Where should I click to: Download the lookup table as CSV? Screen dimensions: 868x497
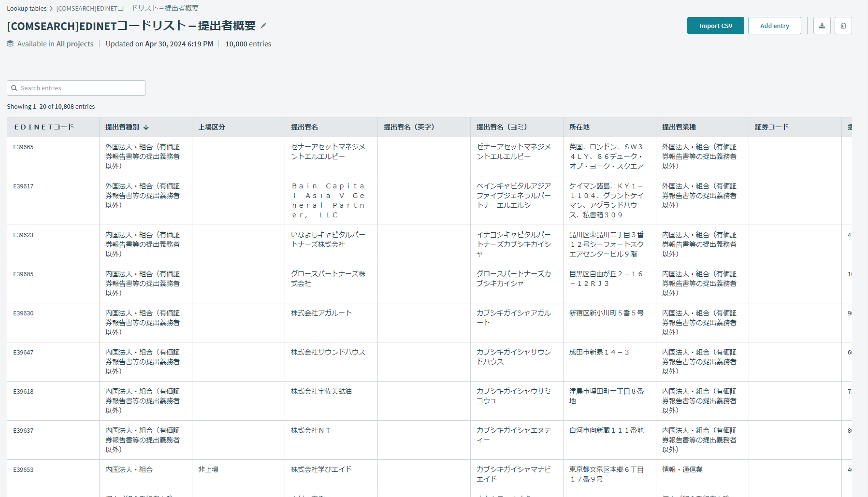(x=822, y=26)
